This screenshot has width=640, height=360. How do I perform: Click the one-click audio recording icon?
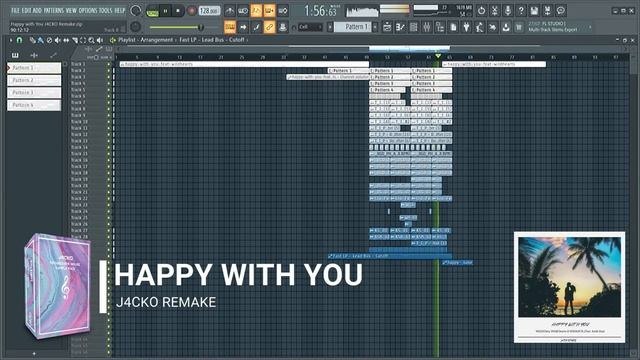coord(493,27)
